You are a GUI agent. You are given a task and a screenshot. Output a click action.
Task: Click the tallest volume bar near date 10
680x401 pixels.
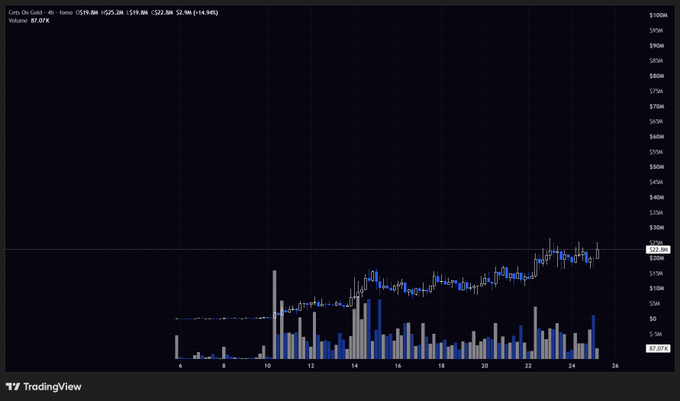pyautogui.click(x=275, y=314)
